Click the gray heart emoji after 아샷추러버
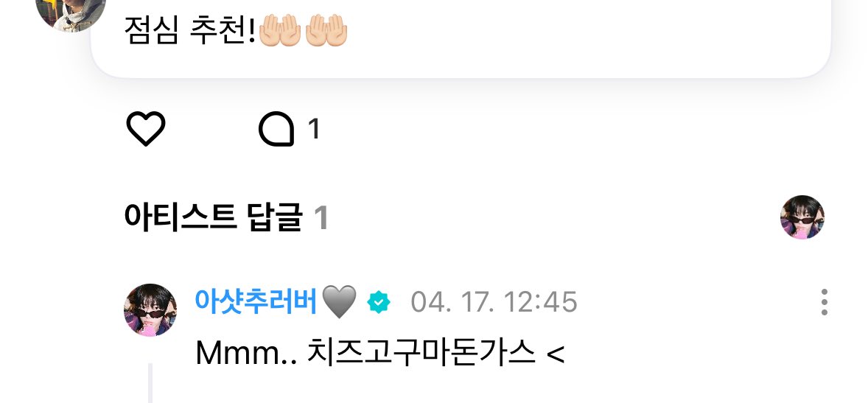 point(340,302)
